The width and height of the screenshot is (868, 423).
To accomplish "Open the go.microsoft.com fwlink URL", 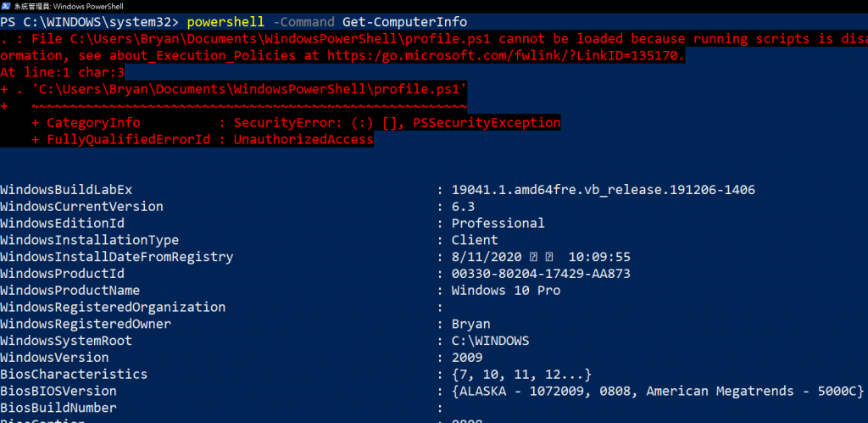I will tap(506, 56).
